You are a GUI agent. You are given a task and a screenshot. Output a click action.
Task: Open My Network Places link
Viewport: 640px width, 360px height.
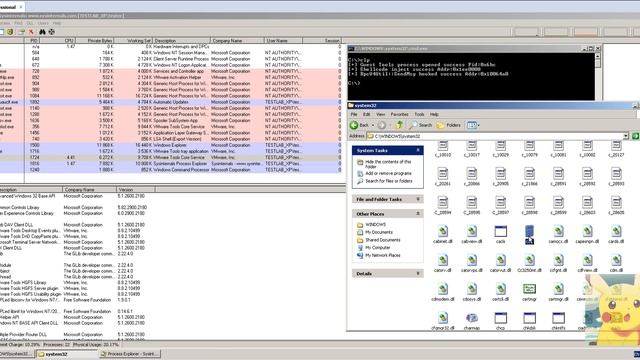pyautogui.click(x=382, y=256)
